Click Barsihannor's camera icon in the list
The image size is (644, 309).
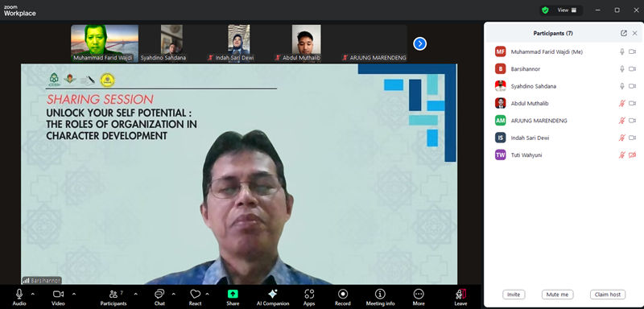[633, 69]
